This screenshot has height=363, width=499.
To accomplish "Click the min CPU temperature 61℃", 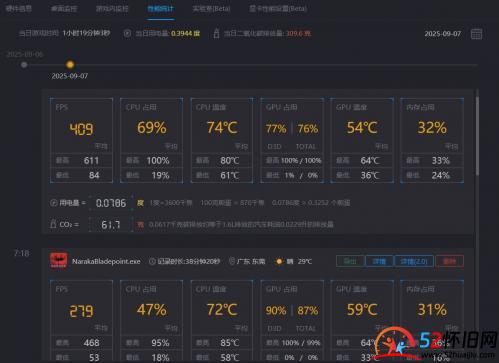I will 230,175.
